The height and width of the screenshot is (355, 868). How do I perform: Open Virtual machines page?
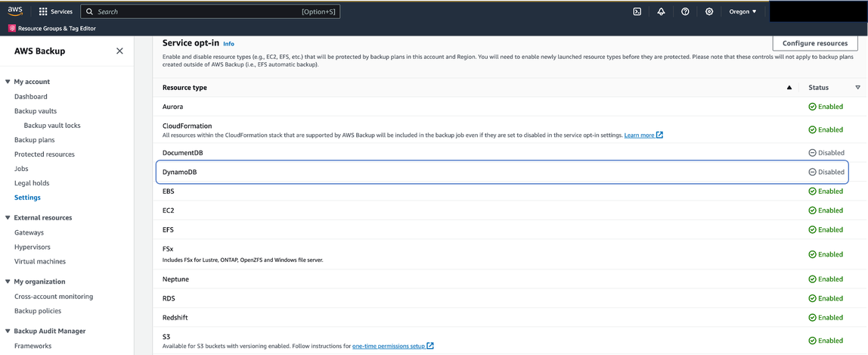coord(40,261)
